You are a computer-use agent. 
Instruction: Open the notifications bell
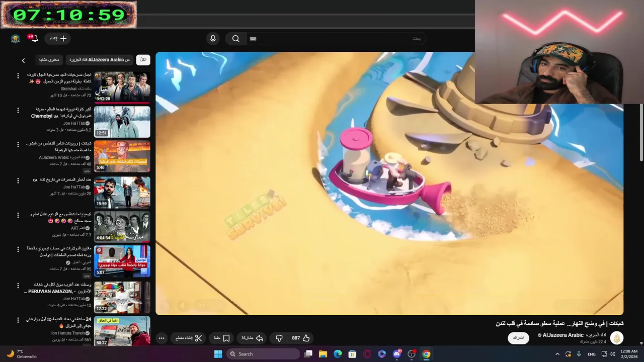tap(34, 38)
